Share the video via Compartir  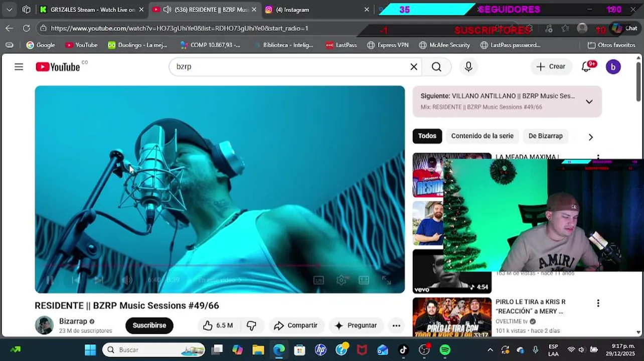296,325
